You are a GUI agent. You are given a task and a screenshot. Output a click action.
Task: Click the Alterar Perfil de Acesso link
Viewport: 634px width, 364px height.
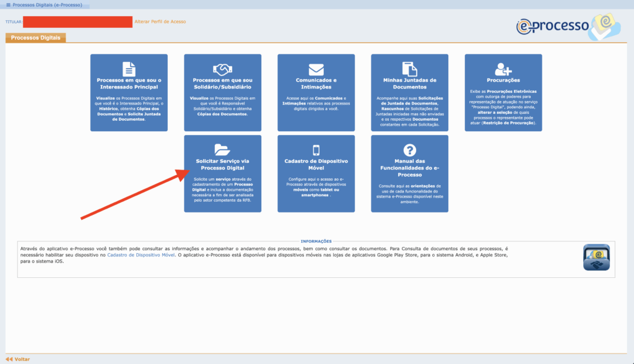[x=160, y=22]
